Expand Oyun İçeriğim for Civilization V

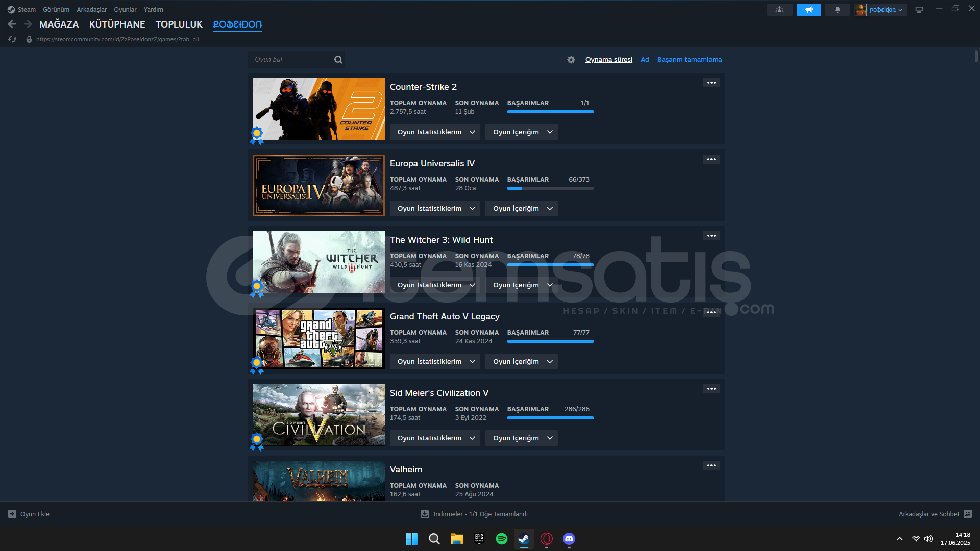pos(521,438)
